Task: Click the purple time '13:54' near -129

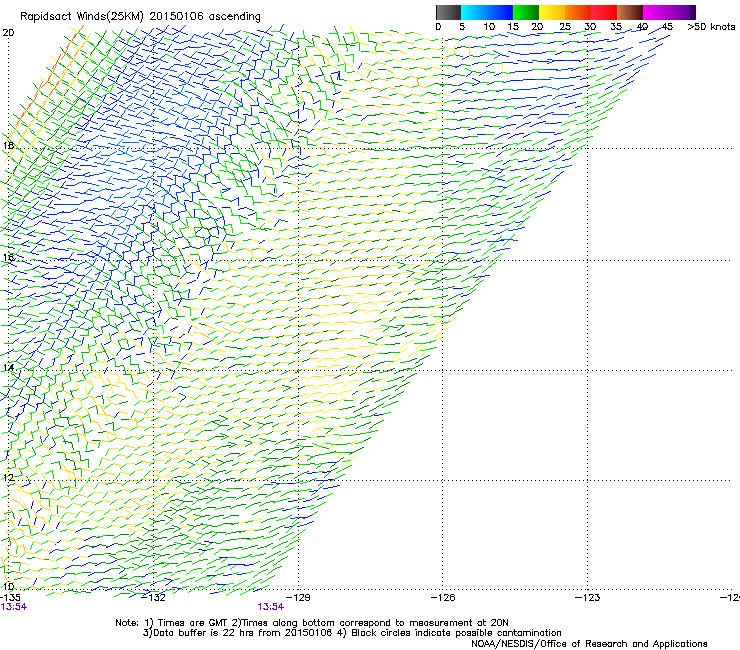Action: (x=270, y=607)
